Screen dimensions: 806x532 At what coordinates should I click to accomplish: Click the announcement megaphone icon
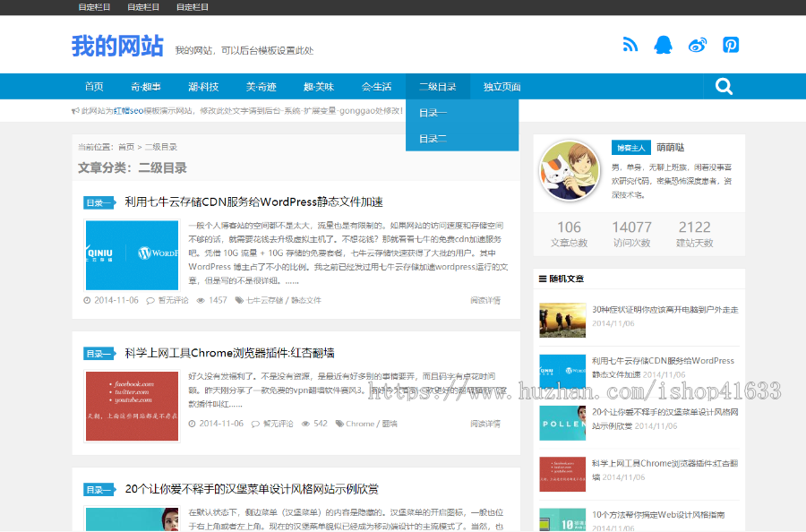75,110
